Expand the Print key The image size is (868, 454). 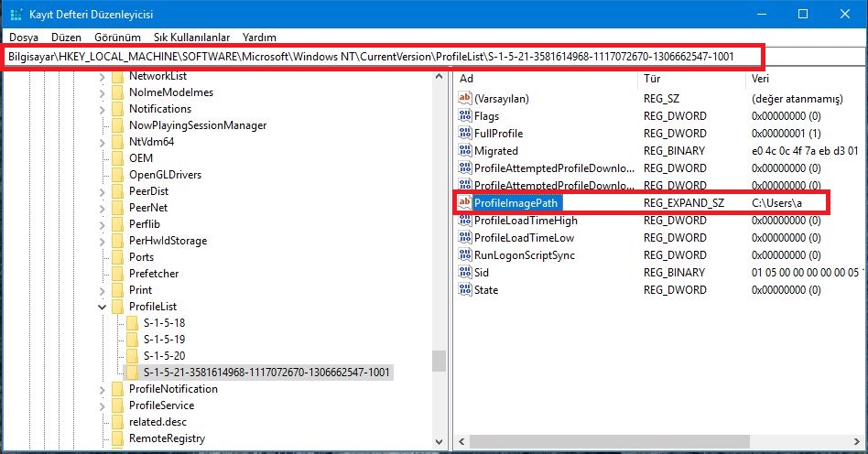[102, 291]
